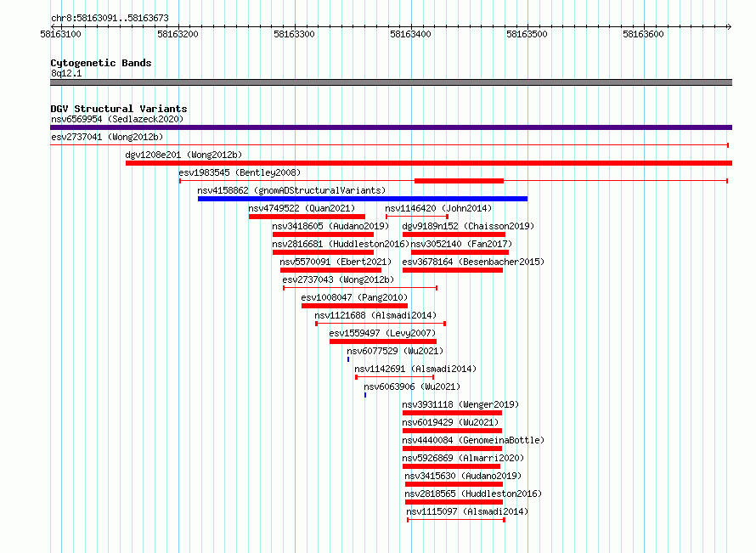Click the nsv6569954 (Sedlazeck2020) variant label
756x553 pixels.
[x=117, y=119]
